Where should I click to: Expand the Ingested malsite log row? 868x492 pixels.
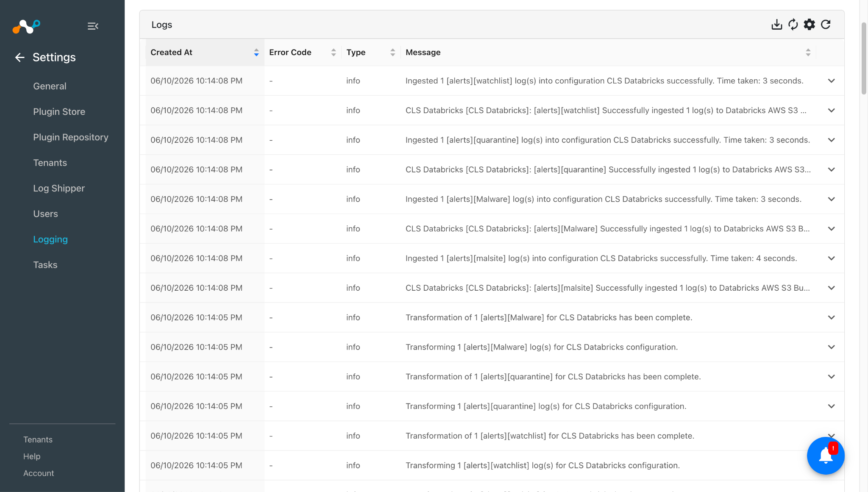tap(831, 259)
